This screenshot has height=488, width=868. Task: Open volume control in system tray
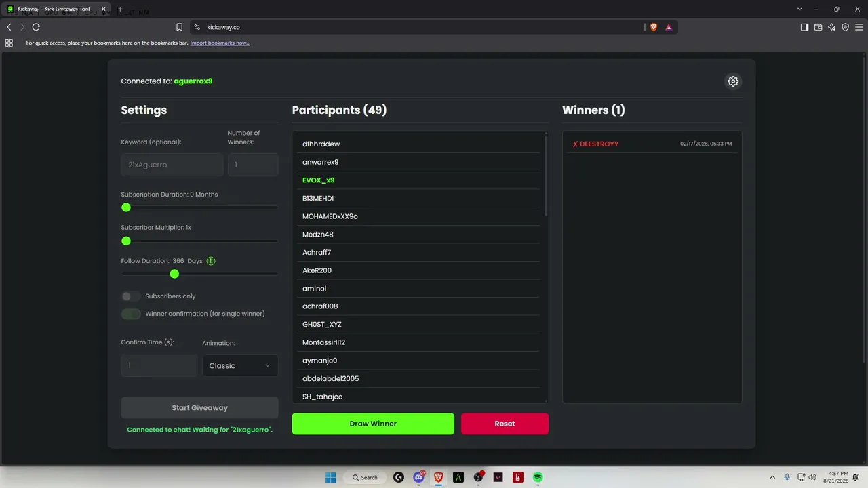pyautogui.click(x=812, y=477)
